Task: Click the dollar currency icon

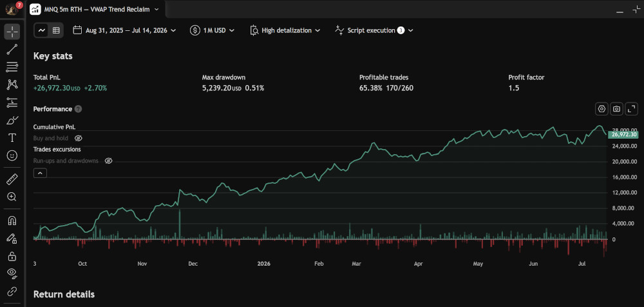Action: 195,30
